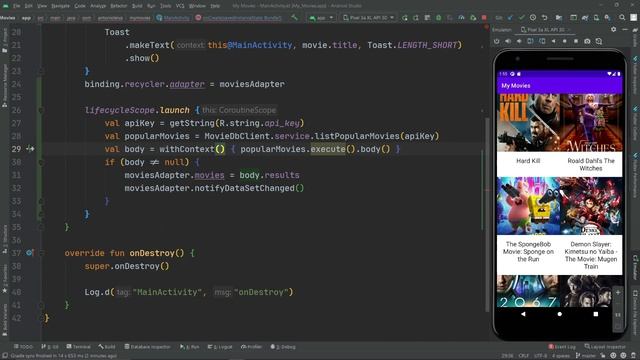The height and width of the screenshot is (360, 640).
Task: Rotate emulator right icon
Action: coord(542,41)
